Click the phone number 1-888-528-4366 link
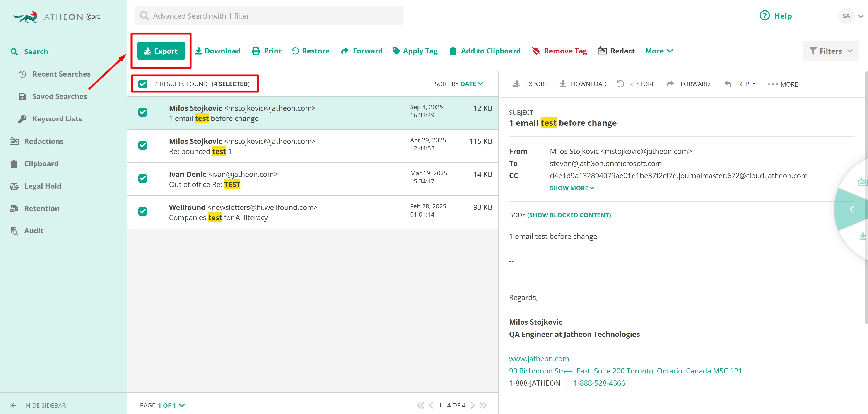 pos(599,383)
